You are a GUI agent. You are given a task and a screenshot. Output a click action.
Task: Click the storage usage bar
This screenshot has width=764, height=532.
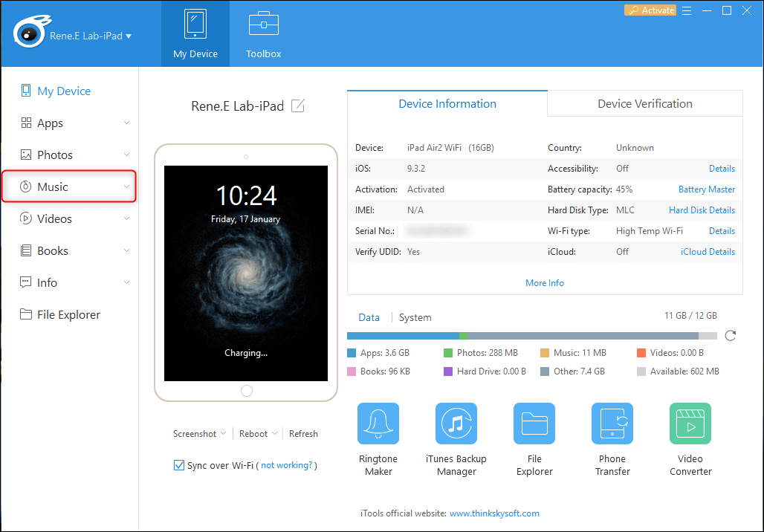(531, 336)
